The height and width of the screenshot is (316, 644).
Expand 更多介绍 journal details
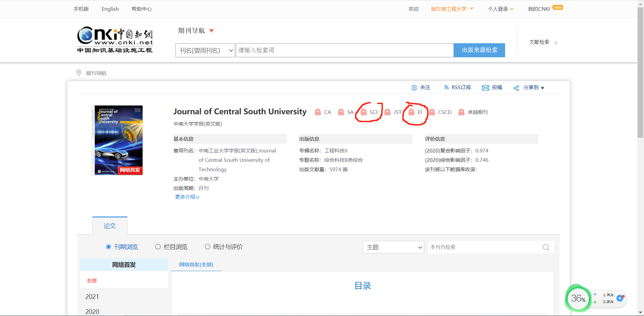tap(187, 197)
